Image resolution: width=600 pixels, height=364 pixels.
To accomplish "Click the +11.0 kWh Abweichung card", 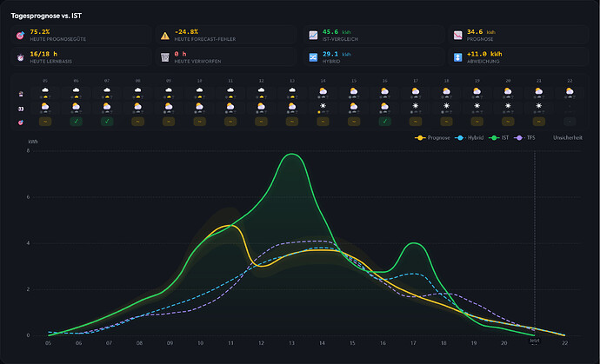I will coord(518,57).
